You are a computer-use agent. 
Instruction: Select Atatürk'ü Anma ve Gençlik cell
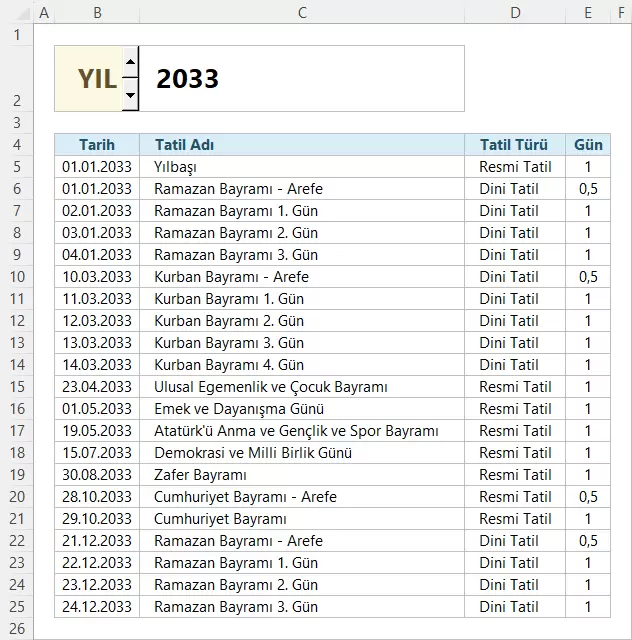[x=302, y=431]
